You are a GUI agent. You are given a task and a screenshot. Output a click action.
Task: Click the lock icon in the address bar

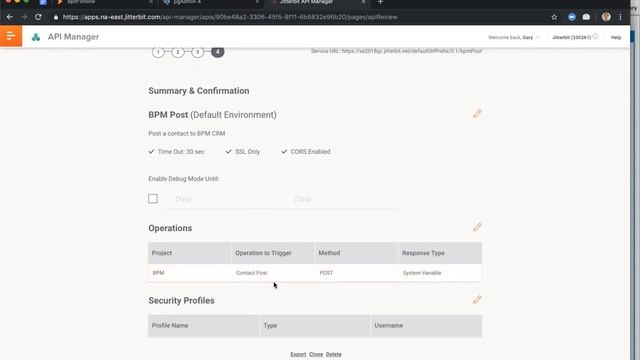(x=56, y=17)
